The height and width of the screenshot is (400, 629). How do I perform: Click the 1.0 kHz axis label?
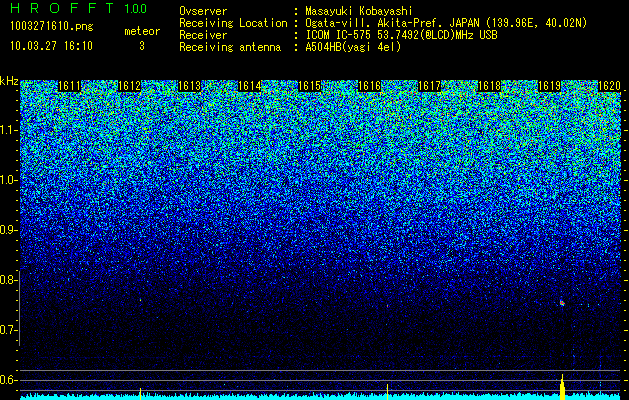pos(9,180)
